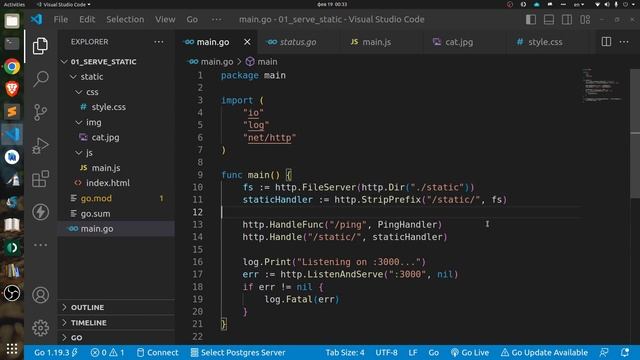
Task: Split the editor right
Action: point(606,42)
